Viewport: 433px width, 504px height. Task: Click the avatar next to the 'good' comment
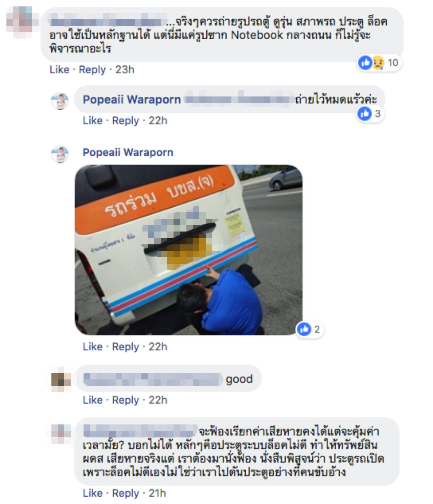[x=61, y=379]
